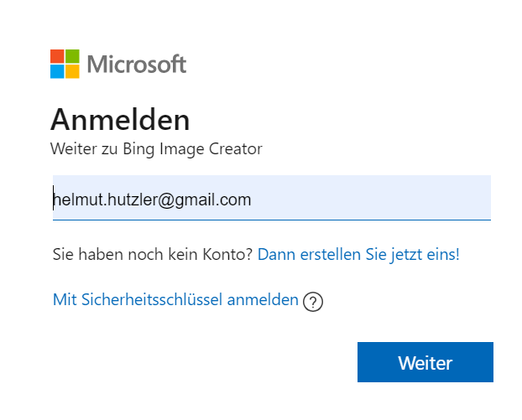Click the yellow square of the Microsoft logo

pyautogui.click(x=72, y=71)
